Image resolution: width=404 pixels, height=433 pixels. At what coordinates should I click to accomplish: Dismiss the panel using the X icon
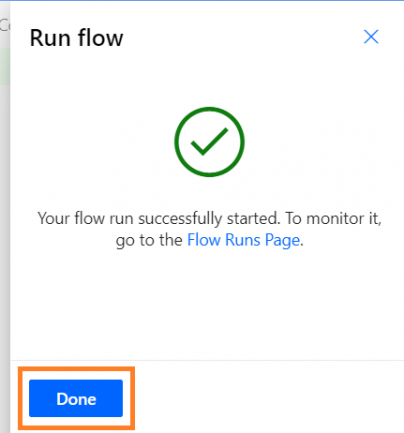tap(371, 37)
